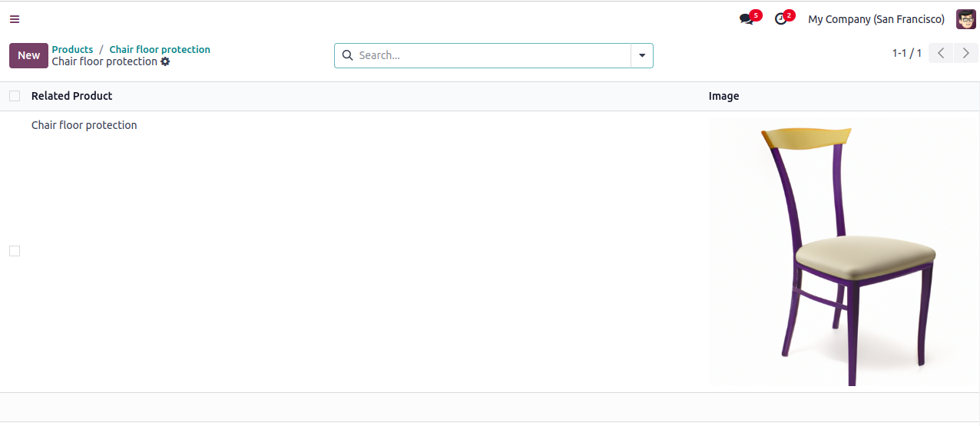This screenshot has width=980, height=426.
Task: Open the activities clock icon
Action: click(781, 19)
